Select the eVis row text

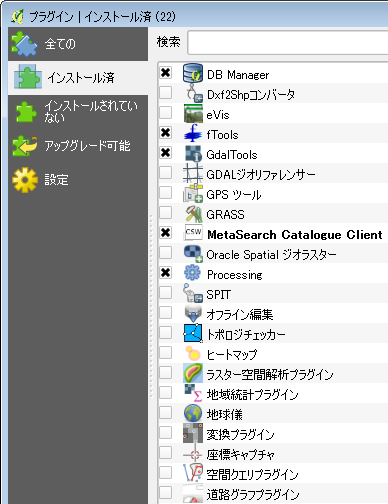tap(218, 115)
